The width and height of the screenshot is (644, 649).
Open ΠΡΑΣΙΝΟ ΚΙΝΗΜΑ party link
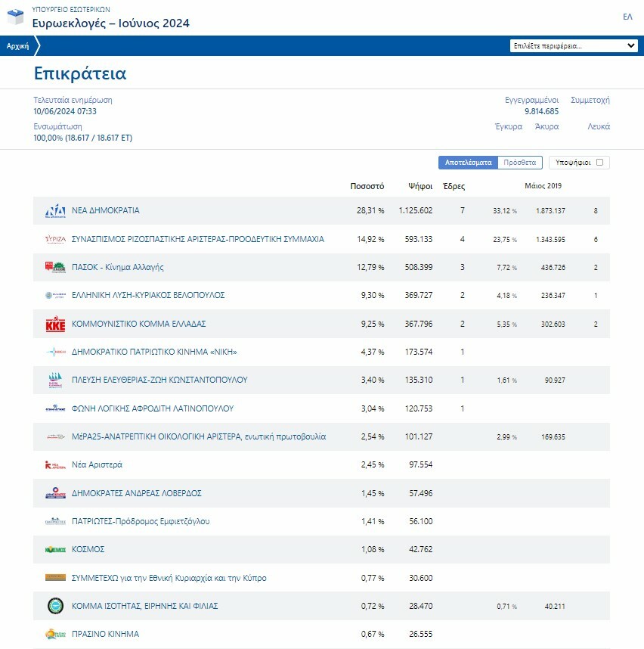click(106, 634)
